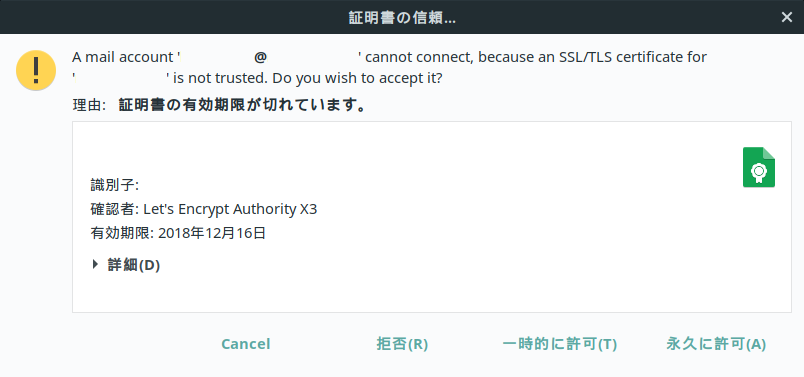Dismiss the dialog with Cancel
This screenshot has width=804, height=377.
click(x=246, y=344)
